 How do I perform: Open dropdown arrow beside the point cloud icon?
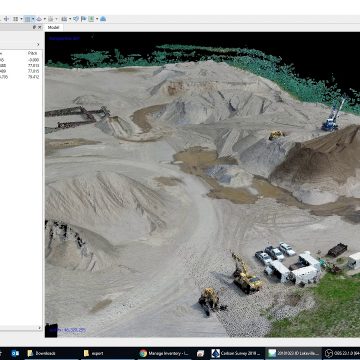[21, 19]
